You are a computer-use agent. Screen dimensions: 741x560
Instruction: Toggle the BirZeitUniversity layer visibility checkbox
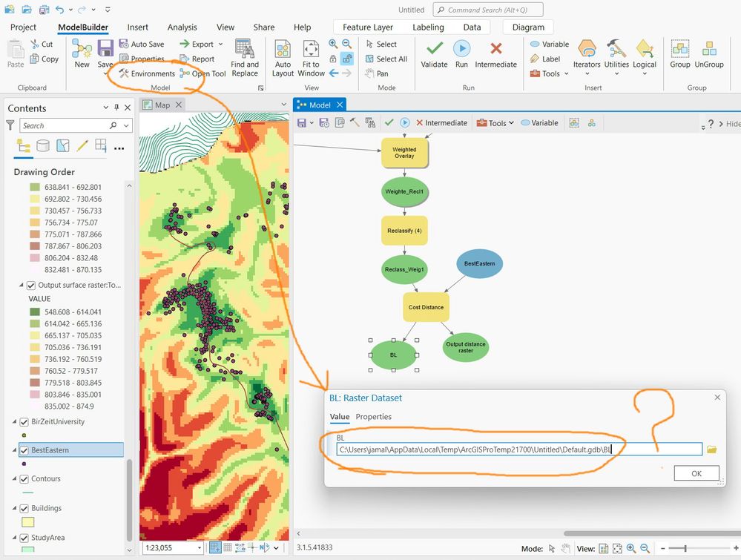point(24,421)
